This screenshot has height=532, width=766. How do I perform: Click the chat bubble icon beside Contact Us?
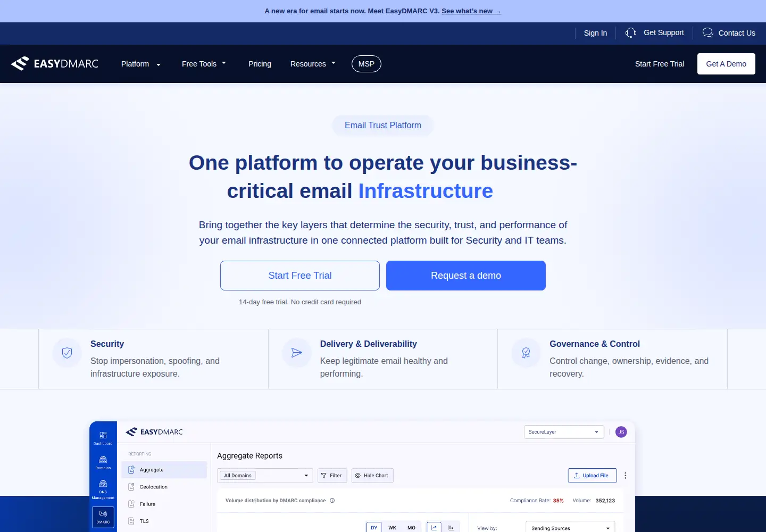pos(707,33)
